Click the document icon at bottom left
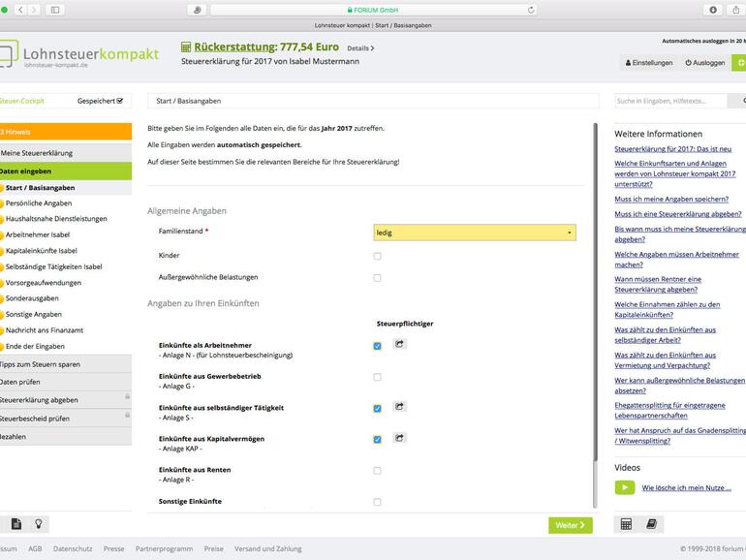The image size is (746, 560). [x=16, y=524]
